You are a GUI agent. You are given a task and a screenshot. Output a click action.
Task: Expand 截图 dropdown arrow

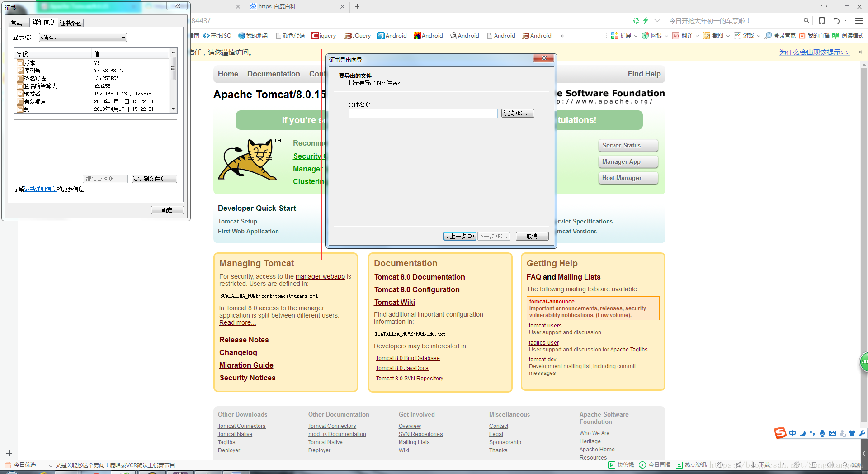(x=728, y=36)
